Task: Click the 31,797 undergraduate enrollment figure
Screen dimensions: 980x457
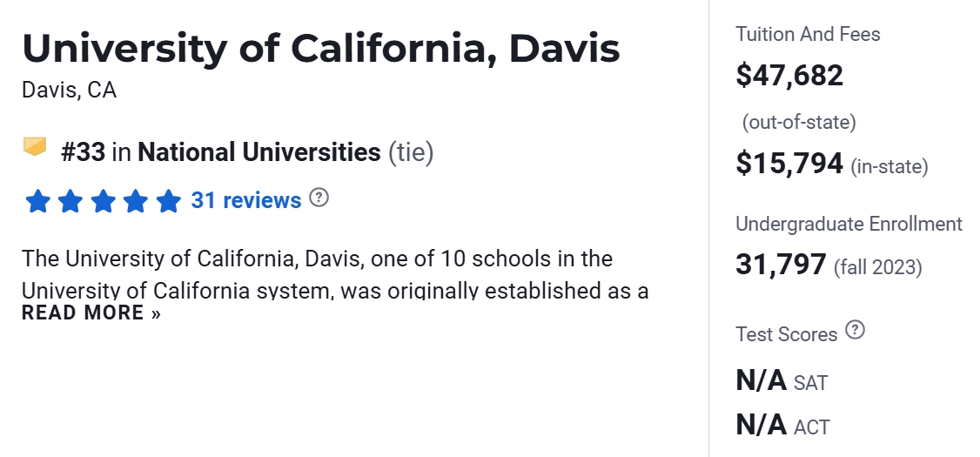Action: pyautogui.click(x=781, y=264)
